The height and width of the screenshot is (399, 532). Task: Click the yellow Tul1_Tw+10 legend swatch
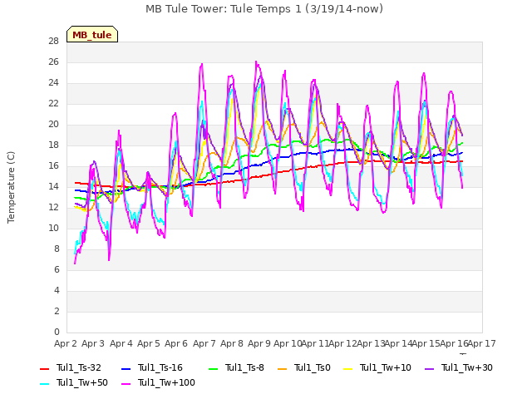[x=348, y=368]
